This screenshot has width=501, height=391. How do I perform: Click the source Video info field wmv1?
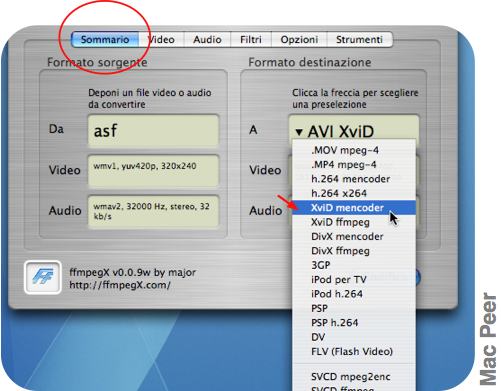[153, 171]
